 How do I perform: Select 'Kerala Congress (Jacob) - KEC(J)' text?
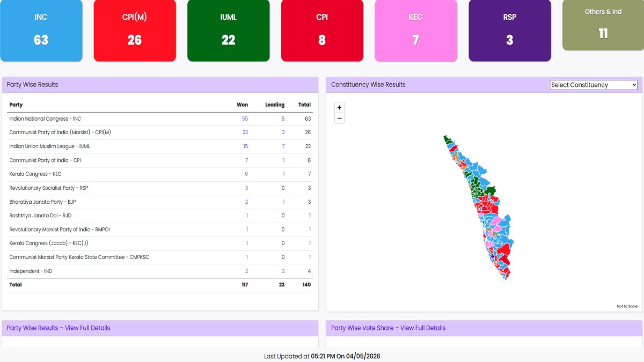click(x=49, y=243)
